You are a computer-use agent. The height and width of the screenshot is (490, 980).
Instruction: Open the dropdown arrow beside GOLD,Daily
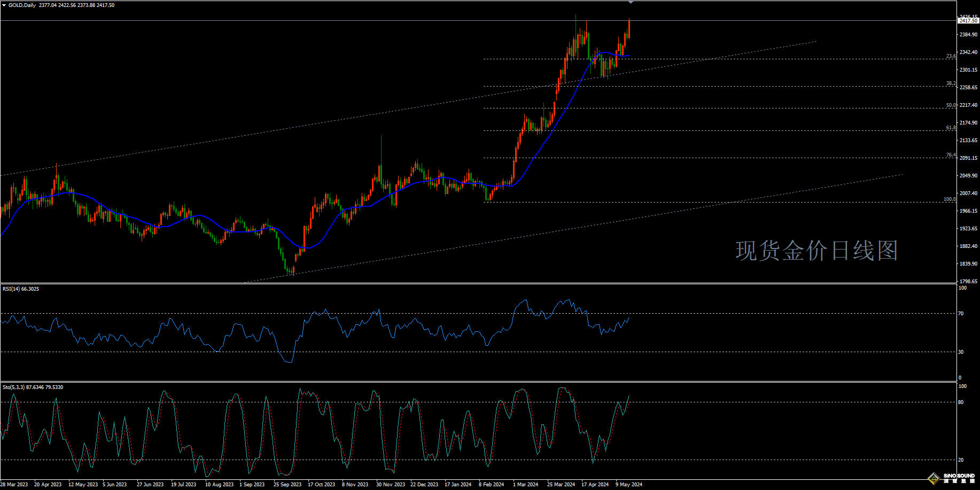(x=4, y=5)
